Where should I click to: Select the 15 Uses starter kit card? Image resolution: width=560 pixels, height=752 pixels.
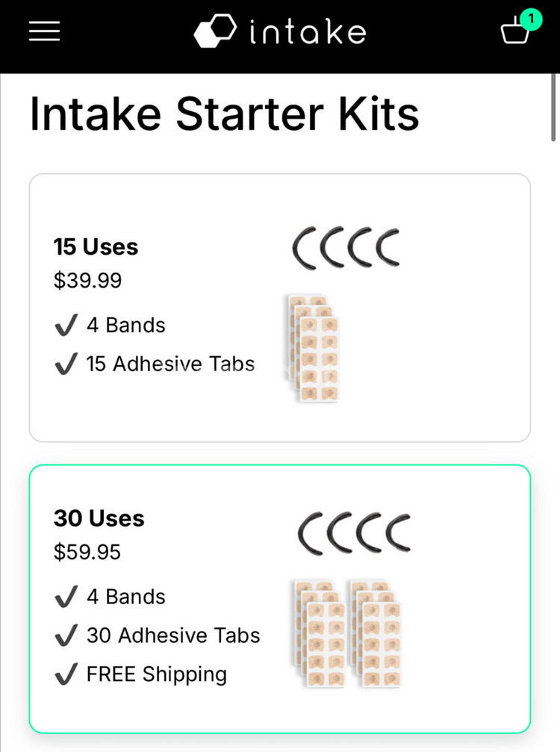(280, 308)
